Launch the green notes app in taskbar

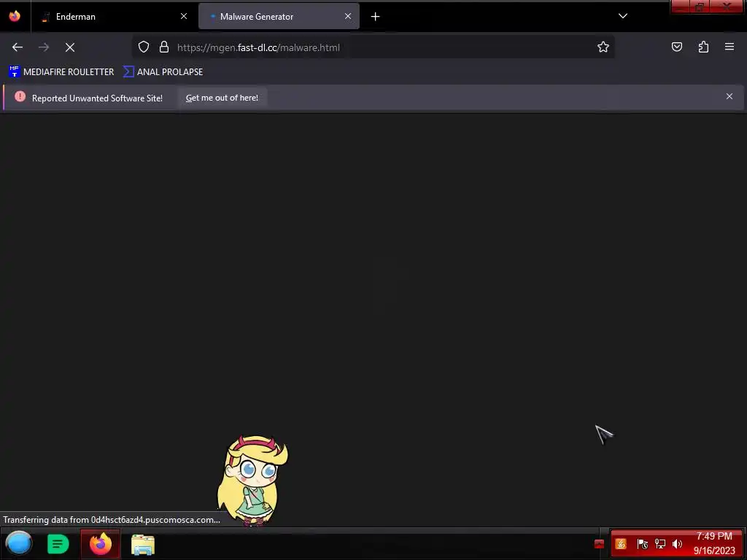click(x=58, y=544)
